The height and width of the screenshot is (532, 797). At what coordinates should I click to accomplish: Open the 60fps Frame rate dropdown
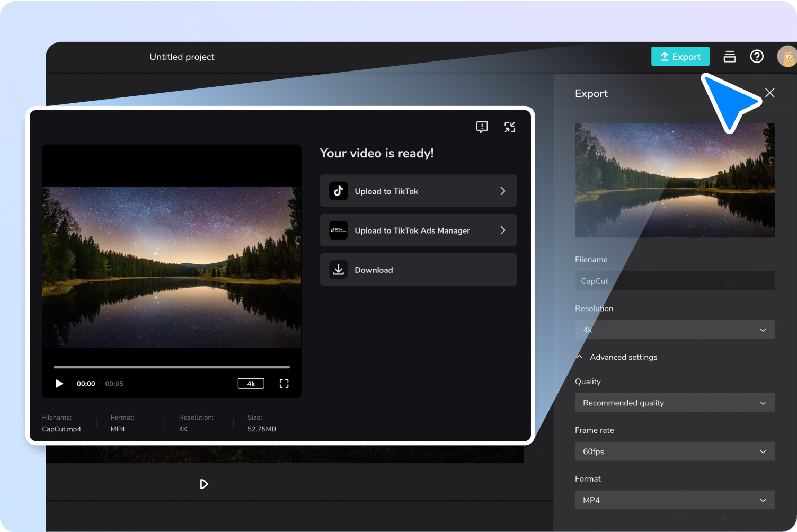click(675, 451)
